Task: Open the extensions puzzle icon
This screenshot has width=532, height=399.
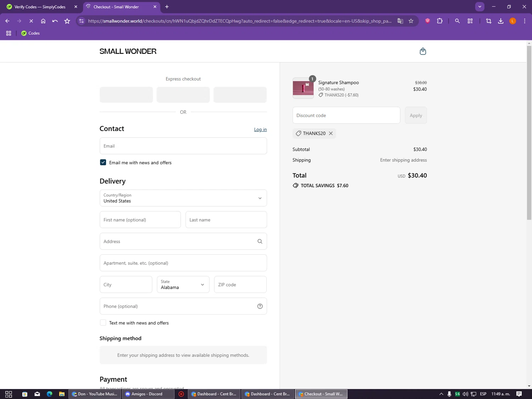Action: (440, 21)
